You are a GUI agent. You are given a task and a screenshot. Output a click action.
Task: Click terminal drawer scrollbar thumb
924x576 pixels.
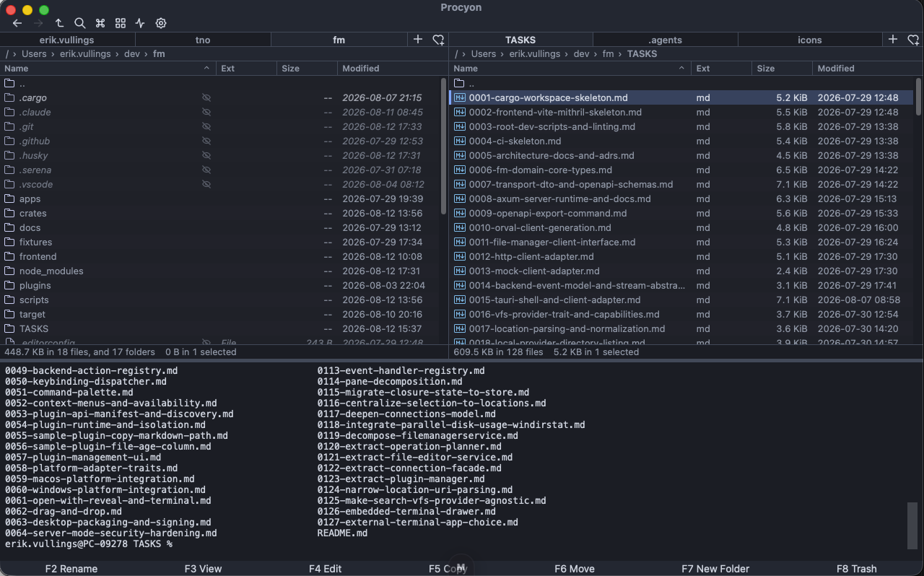point(912,525)
